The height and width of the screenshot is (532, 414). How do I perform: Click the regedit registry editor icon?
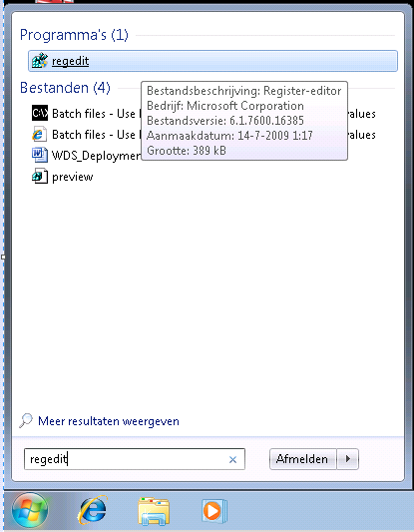40,61
